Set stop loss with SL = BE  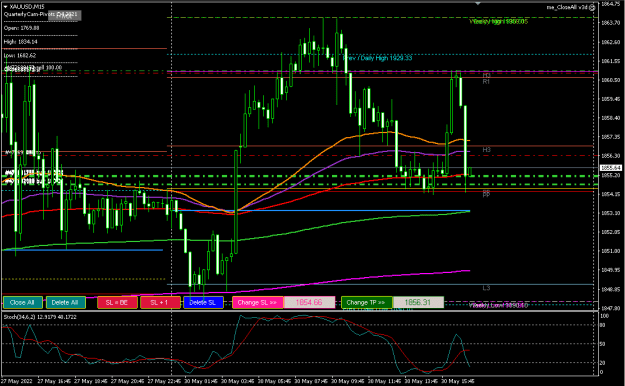pyautogui.click(x=117, y=303)
